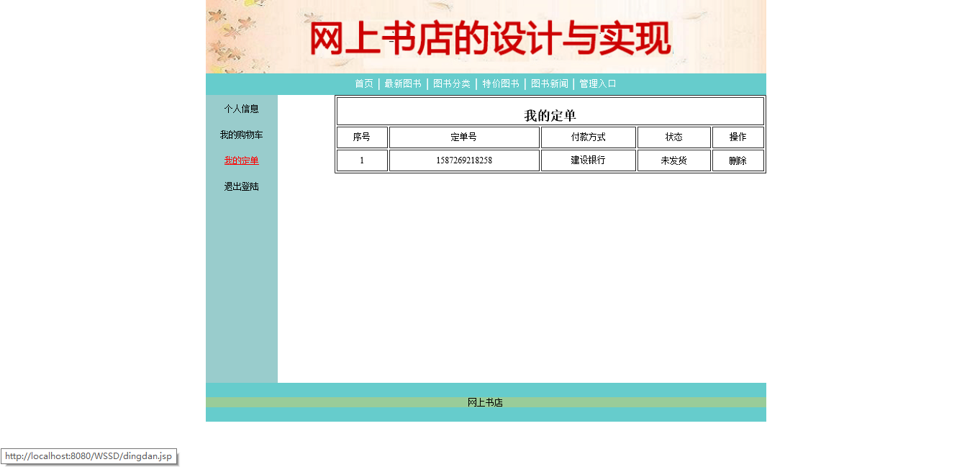
Task: Click the 定单号 column header
Action: click(x=464, y=137)
